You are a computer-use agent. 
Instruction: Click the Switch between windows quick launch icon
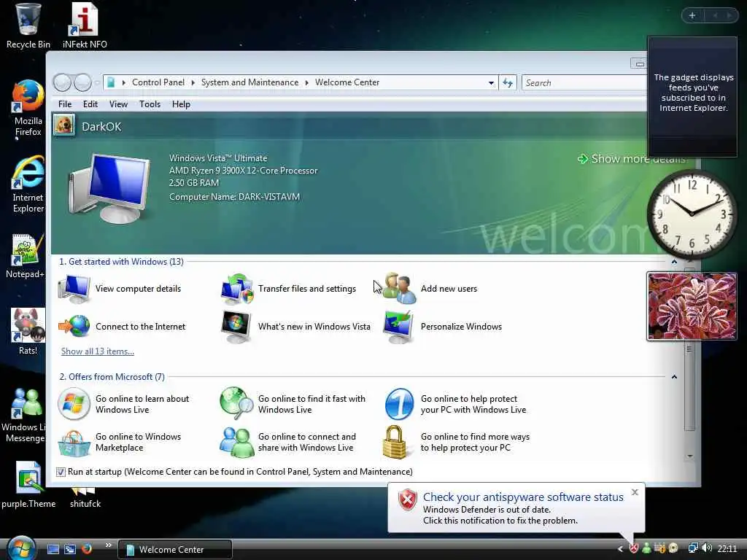pyautogui.click(x=70, y=549)
